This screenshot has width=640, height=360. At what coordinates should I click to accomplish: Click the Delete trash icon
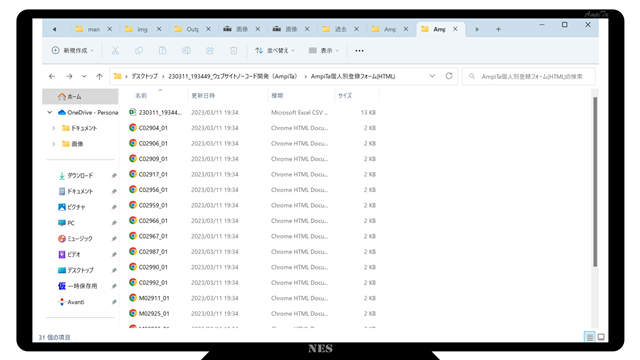[233, 51]
